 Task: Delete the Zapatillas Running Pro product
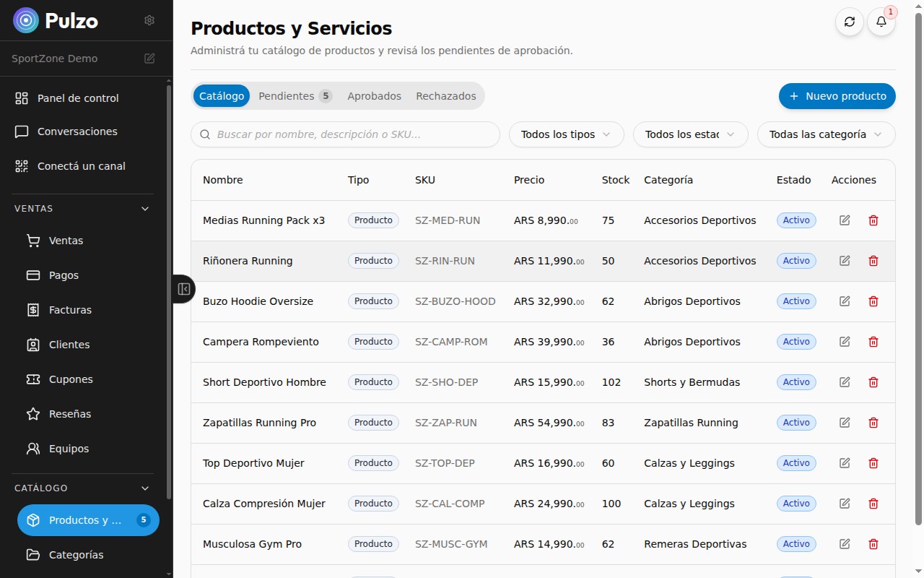[x=873, y=423]
